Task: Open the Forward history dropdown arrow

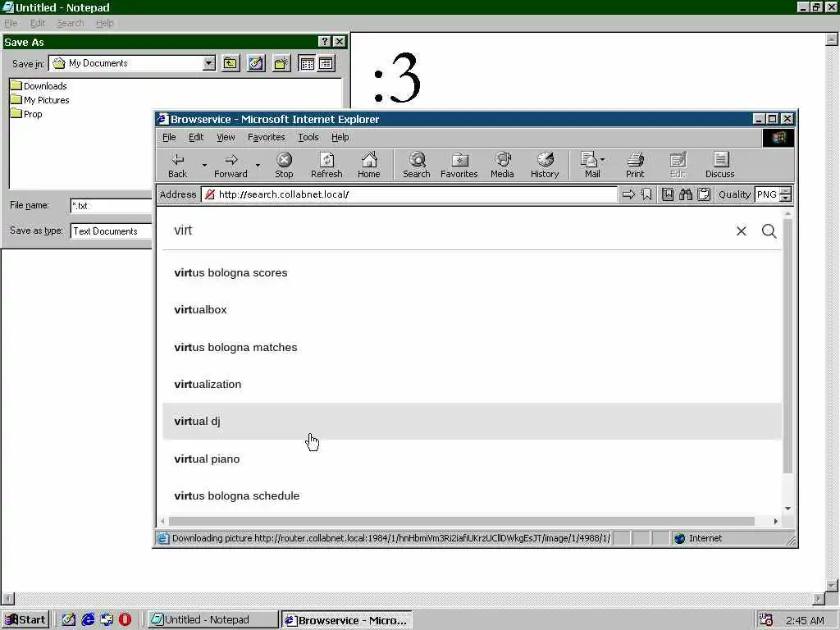Action: click(x=258, y=165)
